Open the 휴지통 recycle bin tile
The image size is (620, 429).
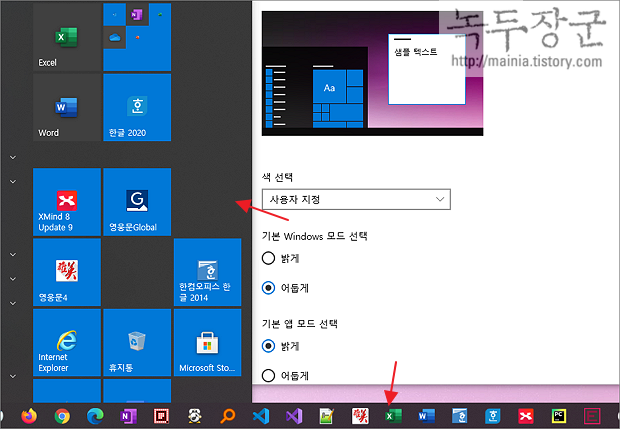[137, 342]
